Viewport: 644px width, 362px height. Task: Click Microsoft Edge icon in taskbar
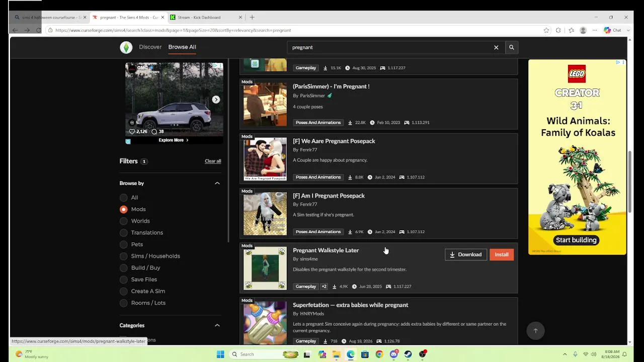[x=350, y=354]
